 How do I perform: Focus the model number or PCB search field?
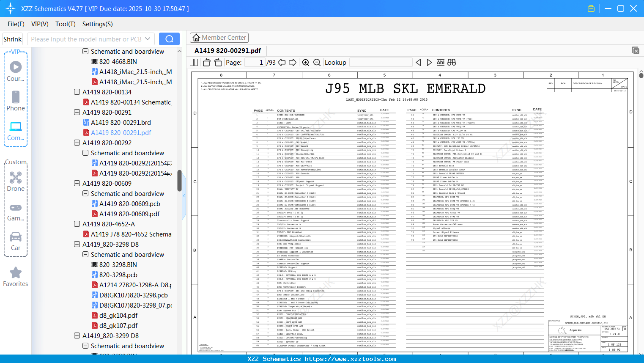pos(90,39)
